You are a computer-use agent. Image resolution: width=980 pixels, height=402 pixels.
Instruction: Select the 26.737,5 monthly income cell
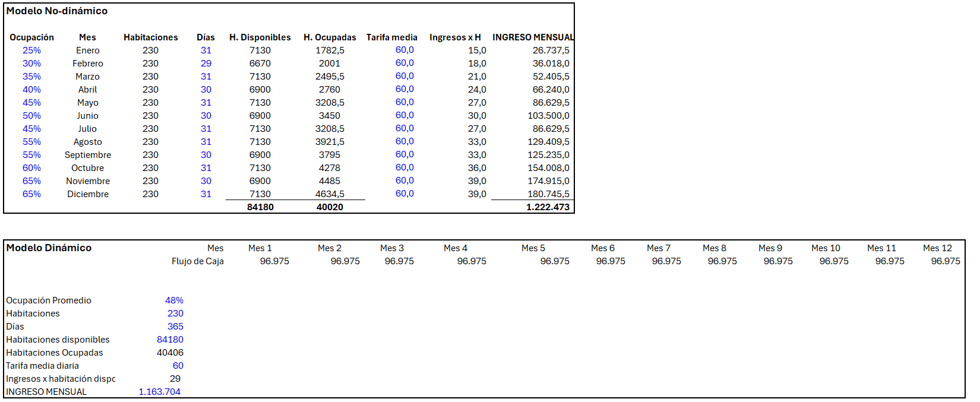(x=551, y=50)
